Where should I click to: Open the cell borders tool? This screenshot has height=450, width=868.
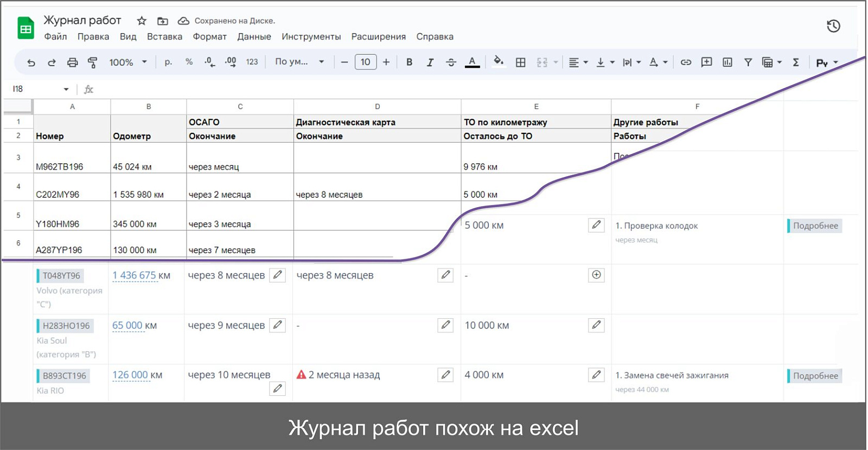point(520,62)
